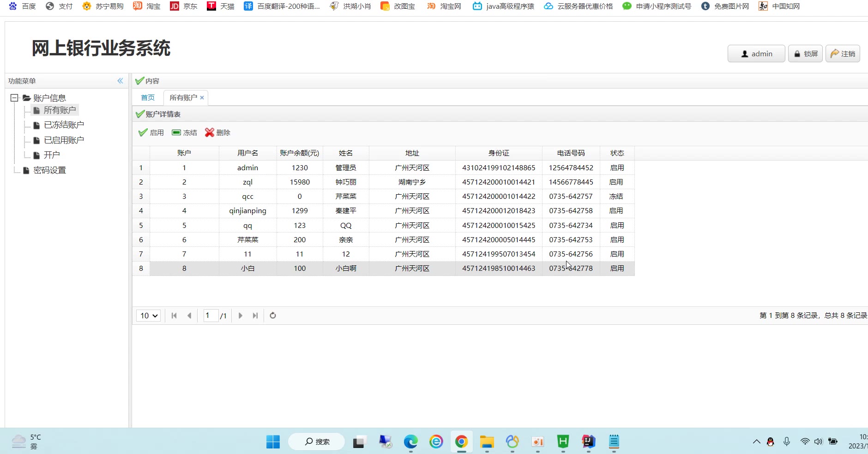The width and height of the screenshot is (868, 454).
Task: Click the red X Delete (删除) icon
Action: (x=210, y=133)
